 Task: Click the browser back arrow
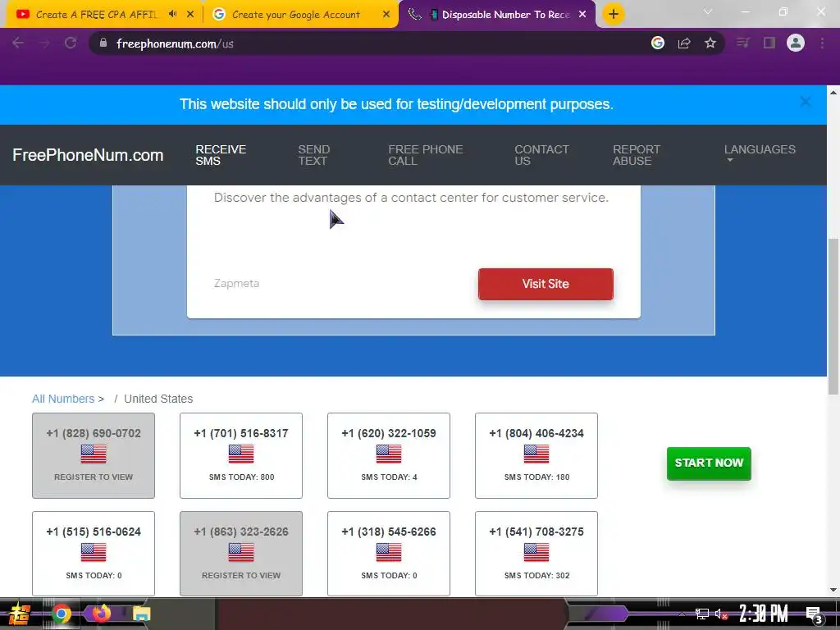click(x=18, y=43)
